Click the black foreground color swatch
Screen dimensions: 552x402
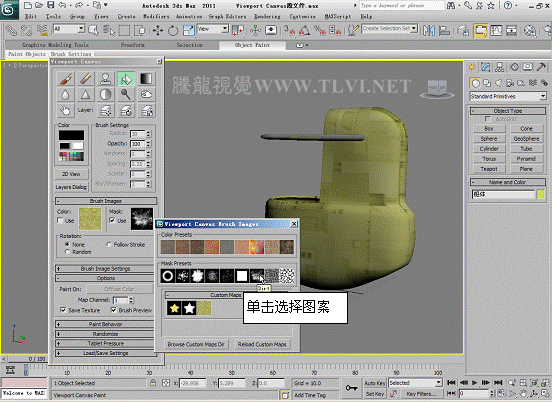[71, 135]
